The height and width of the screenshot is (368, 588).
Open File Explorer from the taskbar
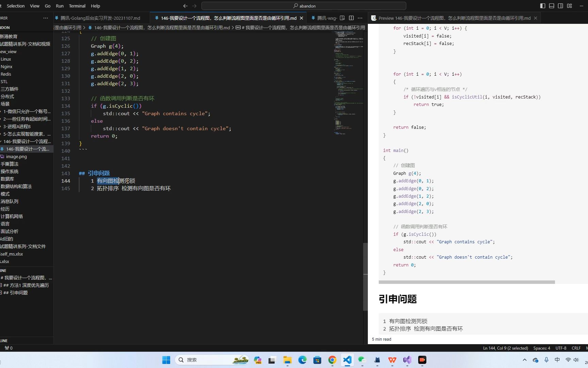coord(288,360)
